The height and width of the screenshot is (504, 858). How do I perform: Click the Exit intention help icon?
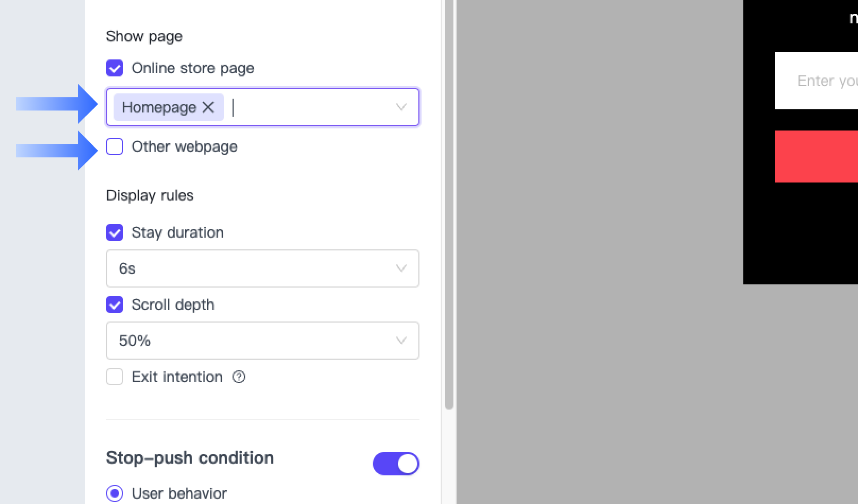239,377
